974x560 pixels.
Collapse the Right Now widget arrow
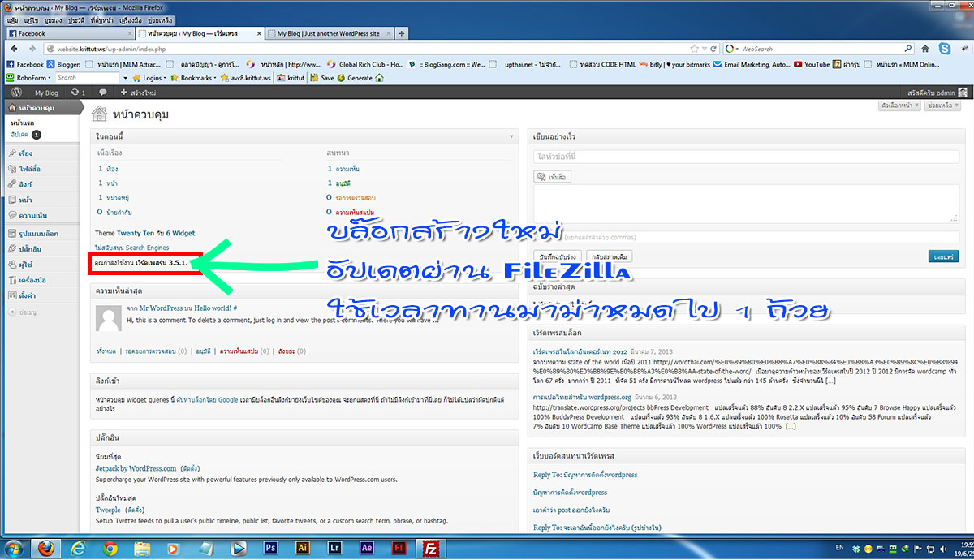click(511, 136)
